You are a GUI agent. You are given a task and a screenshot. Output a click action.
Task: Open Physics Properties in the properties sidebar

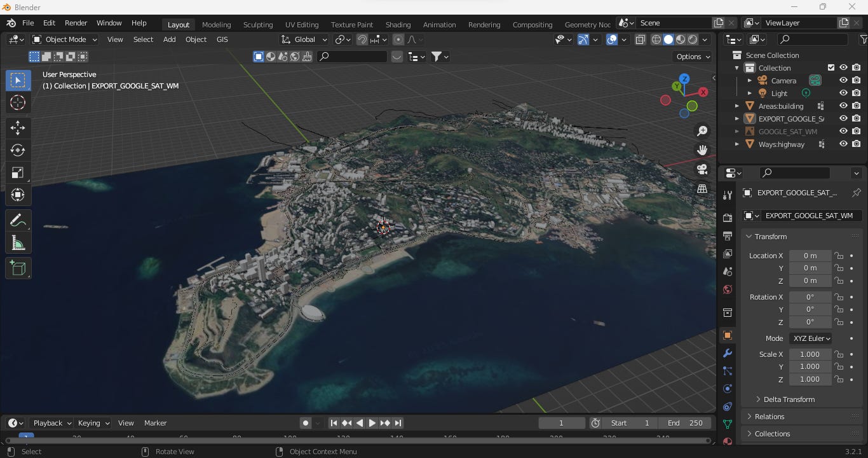(x=728, y=389)
